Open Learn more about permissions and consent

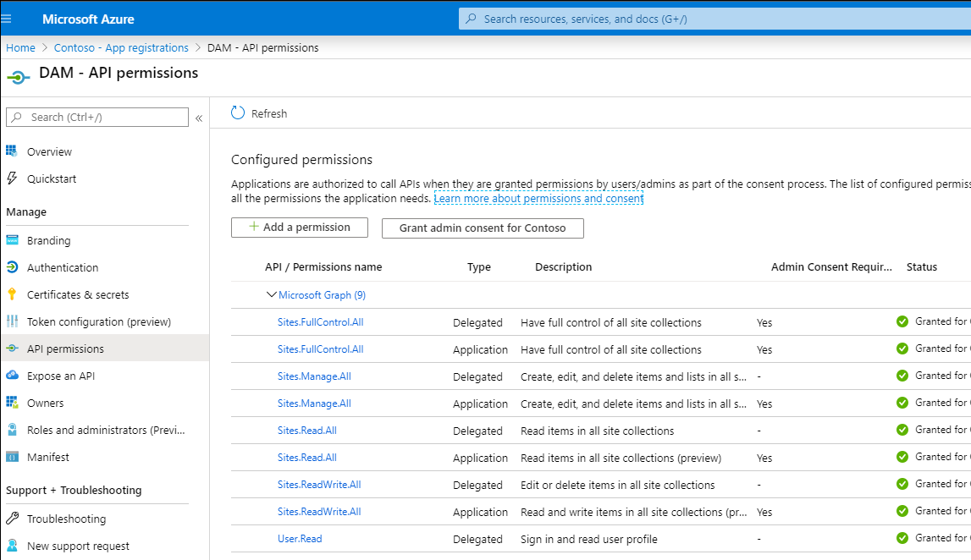pyautogui.click(x=538, y=199)
